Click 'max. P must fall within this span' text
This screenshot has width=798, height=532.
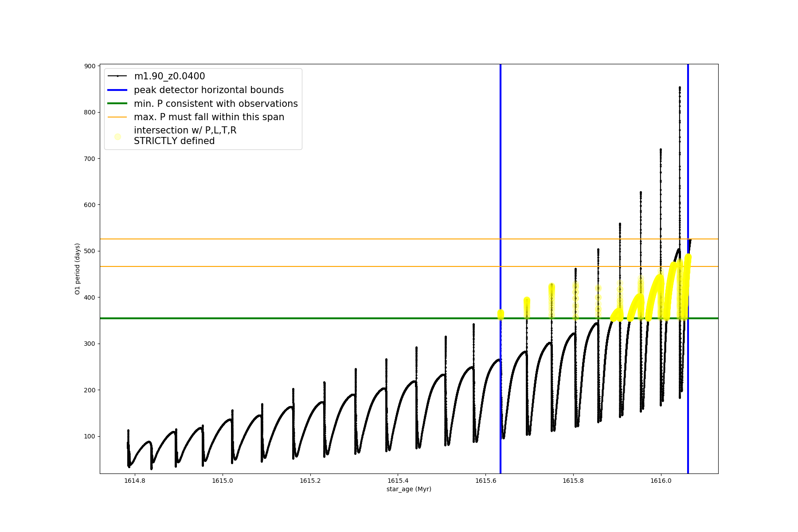209,117
